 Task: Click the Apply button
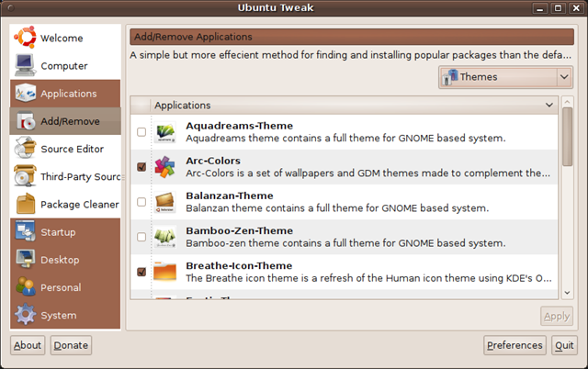[x=557, y=316]
